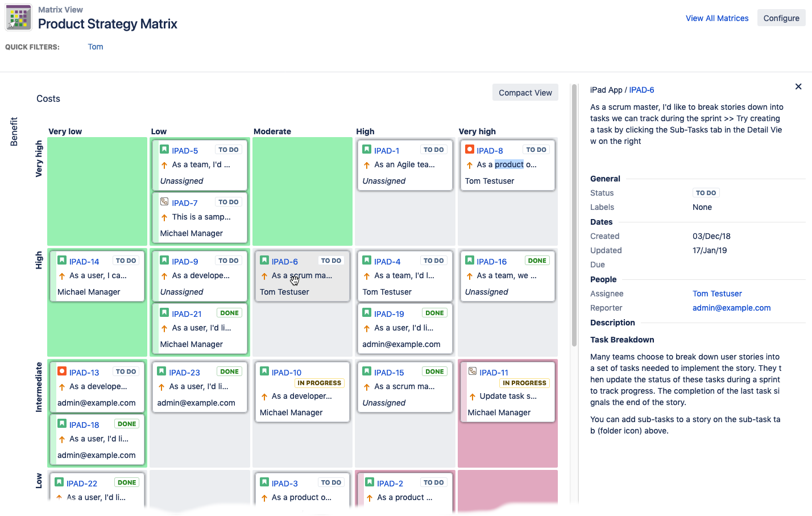812x516 pixels.
Task: Select the 'Moderate' cost column header
Action: click(272, 131)
